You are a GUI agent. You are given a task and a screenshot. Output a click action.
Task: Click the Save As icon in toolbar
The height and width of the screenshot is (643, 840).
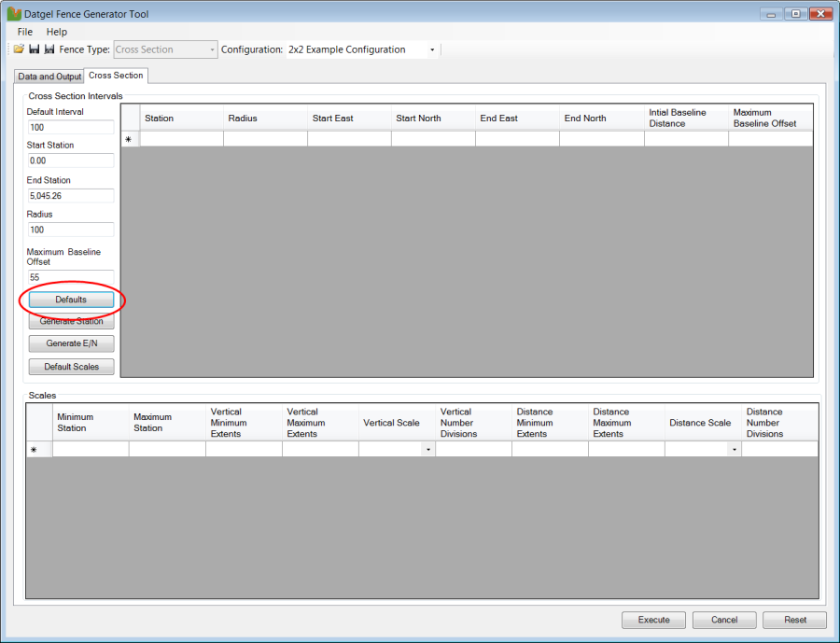(x=49, y=49)
